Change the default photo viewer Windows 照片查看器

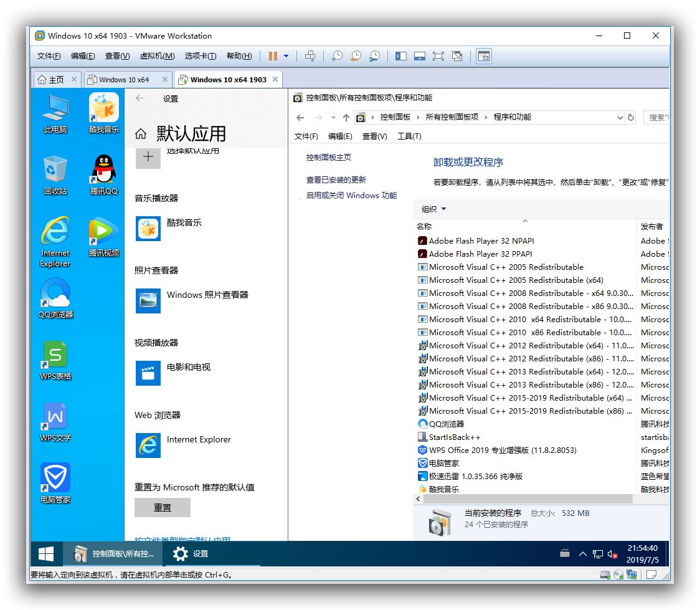[x=192, y=300]
